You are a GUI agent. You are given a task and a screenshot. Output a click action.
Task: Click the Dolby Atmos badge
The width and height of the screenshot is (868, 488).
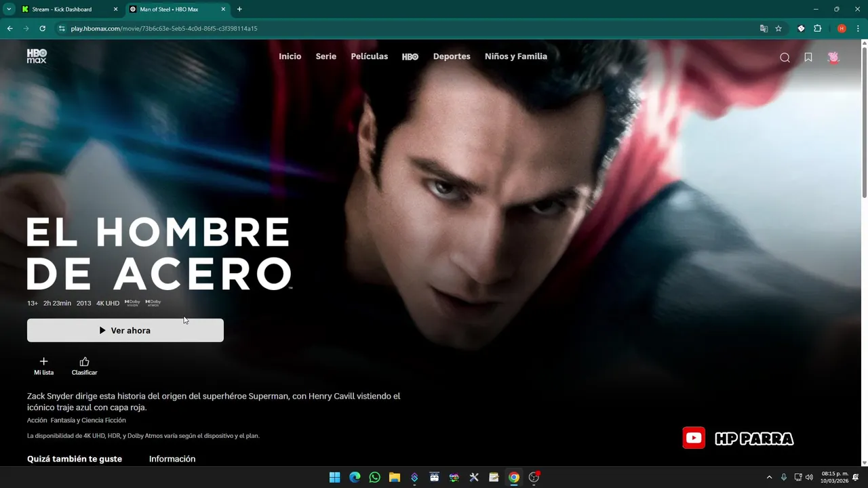click(x=153, y=303)
